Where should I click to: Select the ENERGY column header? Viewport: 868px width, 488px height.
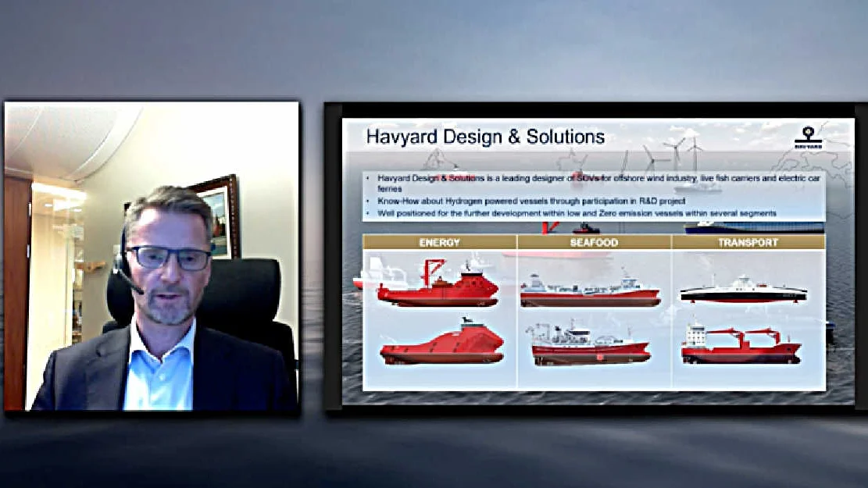point(439,242)
